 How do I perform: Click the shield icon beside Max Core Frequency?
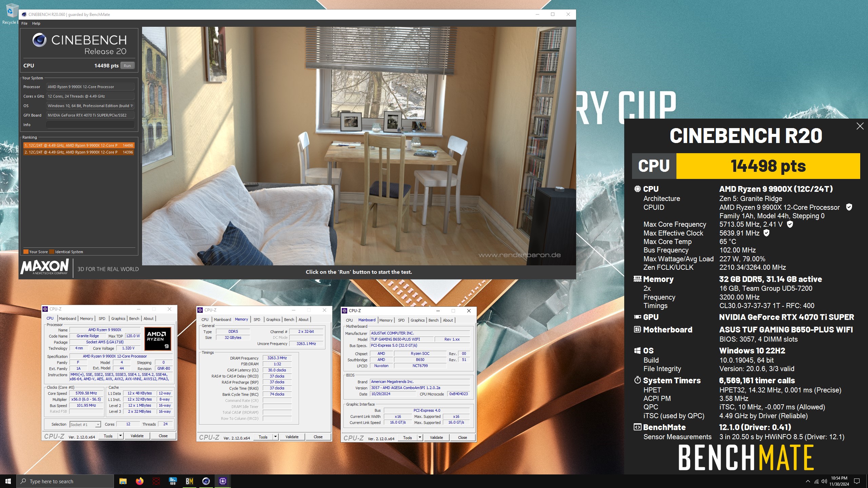(x=790, y=224)
